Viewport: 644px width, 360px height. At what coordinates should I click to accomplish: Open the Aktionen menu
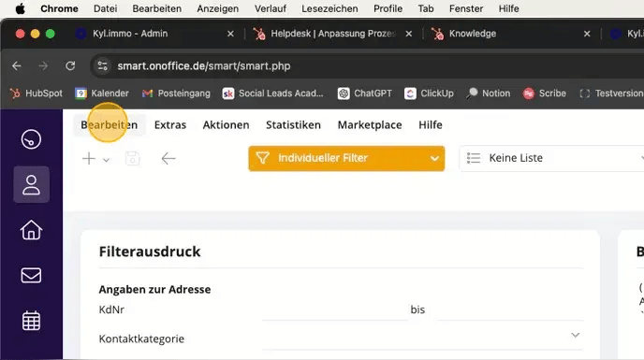[x=226, y=124]
